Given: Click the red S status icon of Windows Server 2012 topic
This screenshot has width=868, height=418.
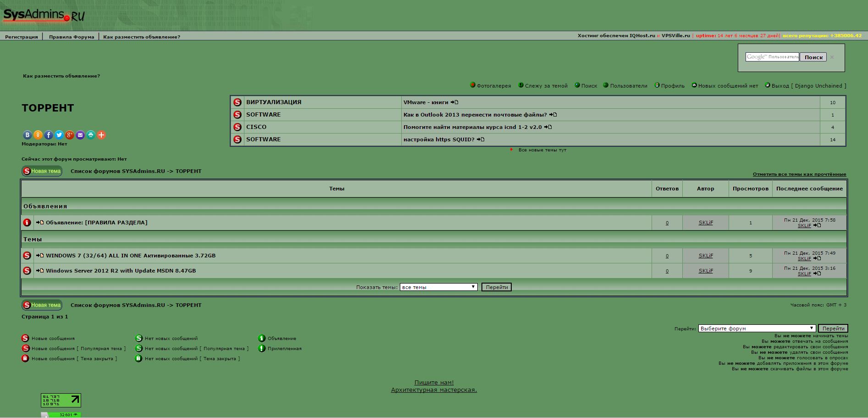Looking at the screenshot, I should (x=27, y=271).
